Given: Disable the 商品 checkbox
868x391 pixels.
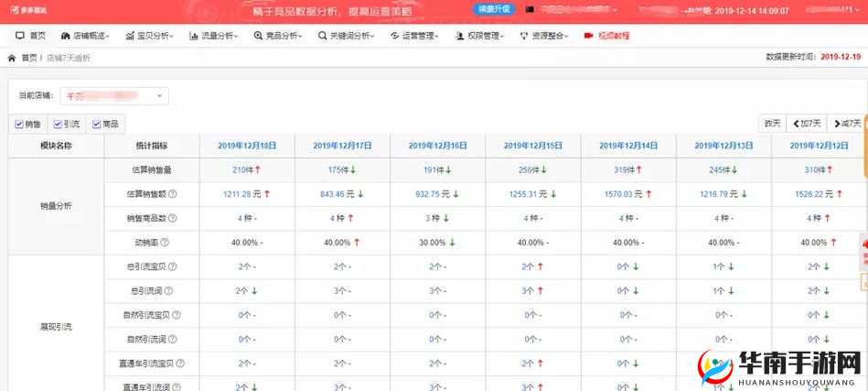Looking at the screenshot, I should click(96, 124).
